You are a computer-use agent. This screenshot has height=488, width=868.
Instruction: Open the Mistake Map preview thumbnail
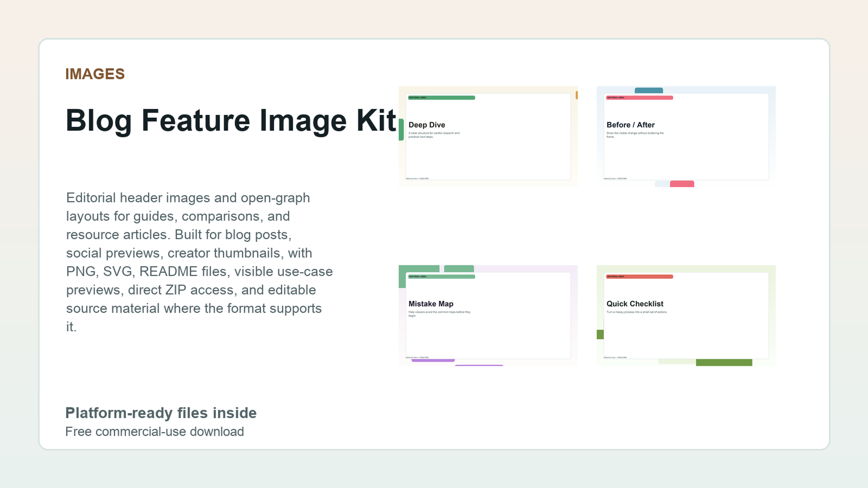pyautogui.click(x=488, y=315)
